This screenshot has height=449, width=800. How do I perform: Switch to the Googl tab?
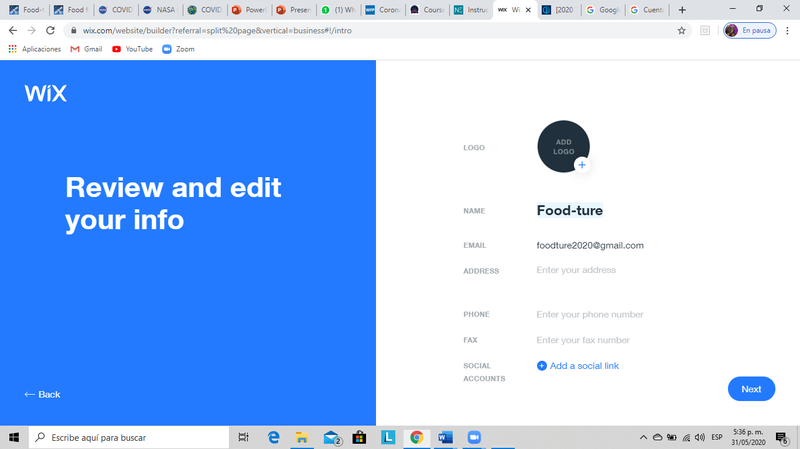click(x=603, y=10)
